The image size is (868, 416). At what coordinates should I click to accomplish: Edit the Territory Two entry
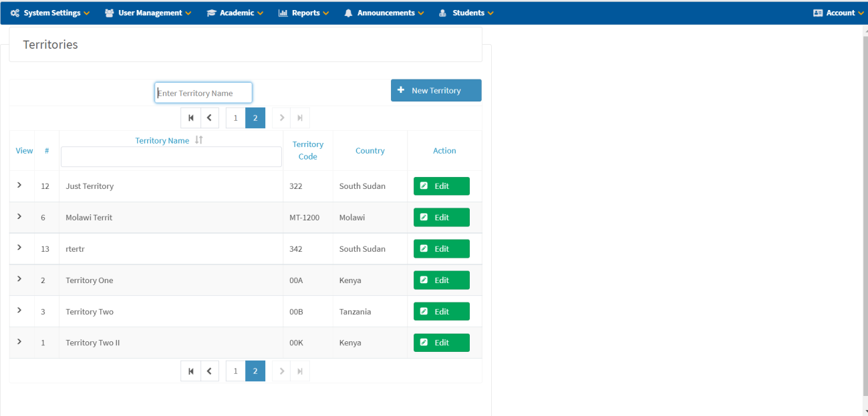(441, 312)
